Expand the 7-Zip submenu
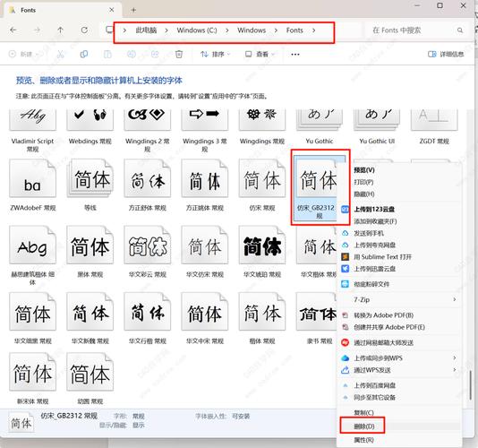This screenshot has width=478, height=448. (x=399, y=299)
